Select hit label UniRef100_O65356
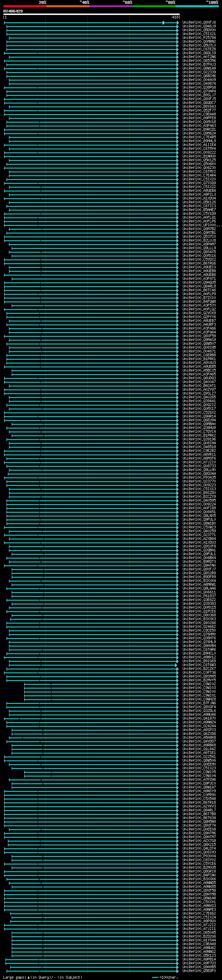The image size is (222, 980). coord(199,61)
